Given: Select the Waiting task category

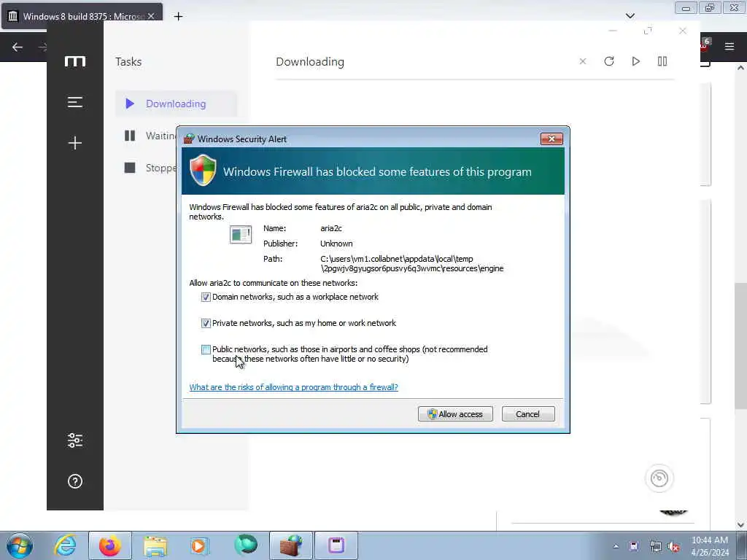Looking at the screenshot, I should point(150,136).
